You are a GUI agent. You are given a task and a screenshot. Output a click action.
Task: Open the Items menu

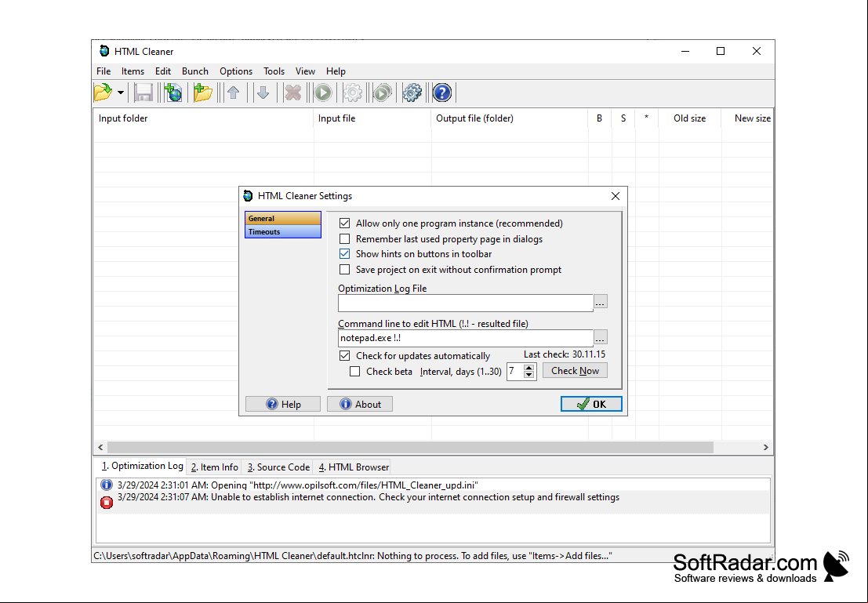click(133, 71)
